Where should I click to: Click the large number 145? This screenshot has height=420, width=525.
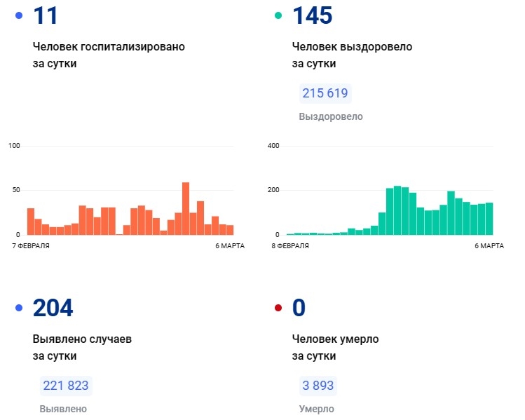(312, 15)
